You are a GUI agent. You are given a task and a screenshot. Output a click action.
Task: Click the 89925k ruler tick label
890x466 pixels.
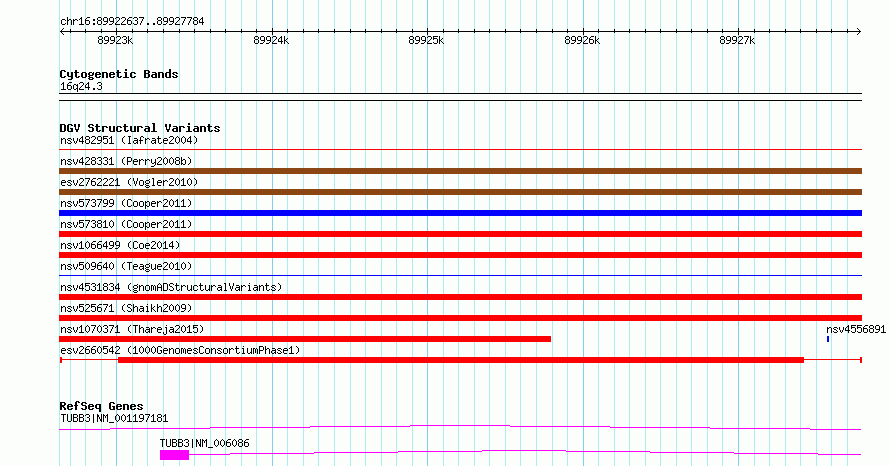tap(426, 40)
